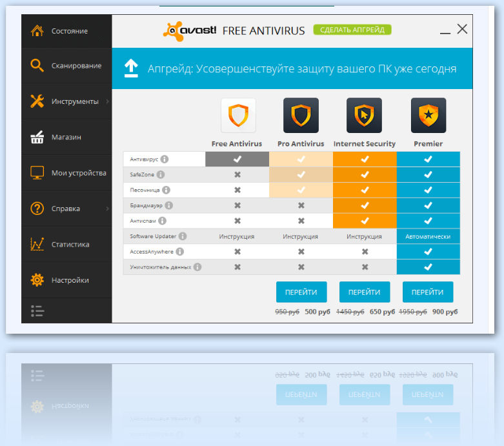
Task: Click the question mark Справка icon
Action: pyautogui.click(x=37, y=208)
